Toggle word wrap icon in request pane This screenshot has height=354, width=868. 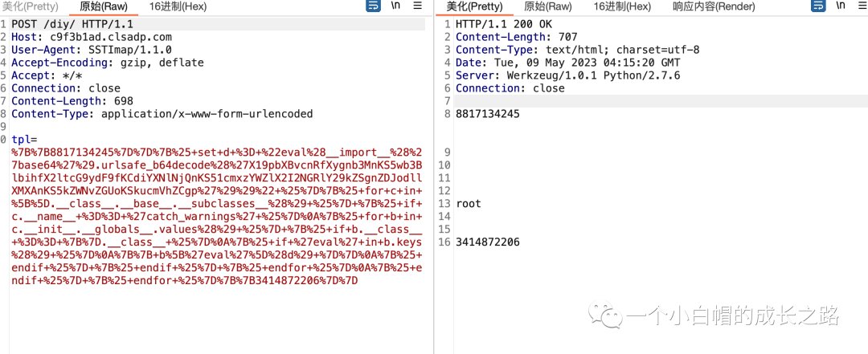(373, 6)
